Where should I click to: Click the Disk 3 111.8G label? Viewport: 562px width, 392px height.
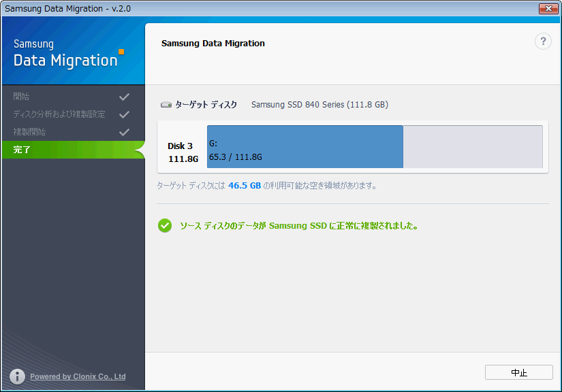pyautogui.click(x=182, y=152)
